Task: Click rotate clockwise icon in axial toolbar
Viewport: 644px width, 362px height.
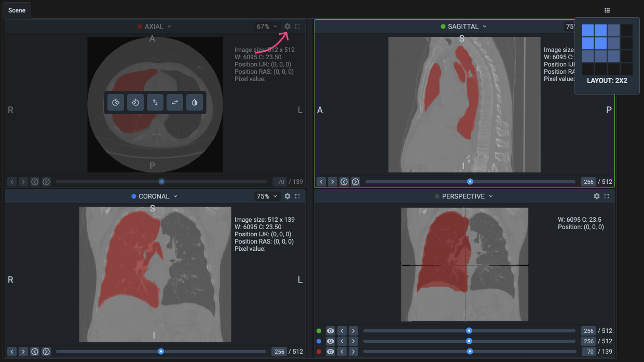Action: point(115,103)
